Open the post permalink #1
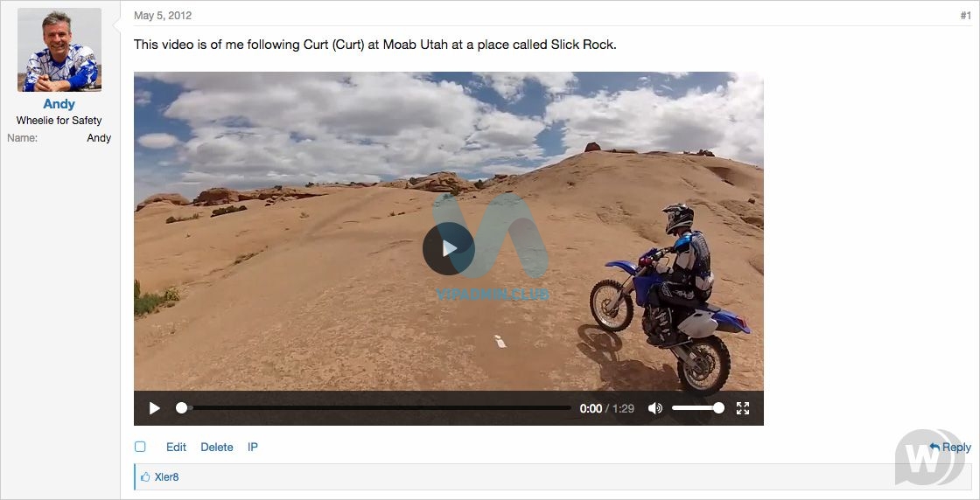The width and height of the screenshot is (980, 500). (966, 16)
